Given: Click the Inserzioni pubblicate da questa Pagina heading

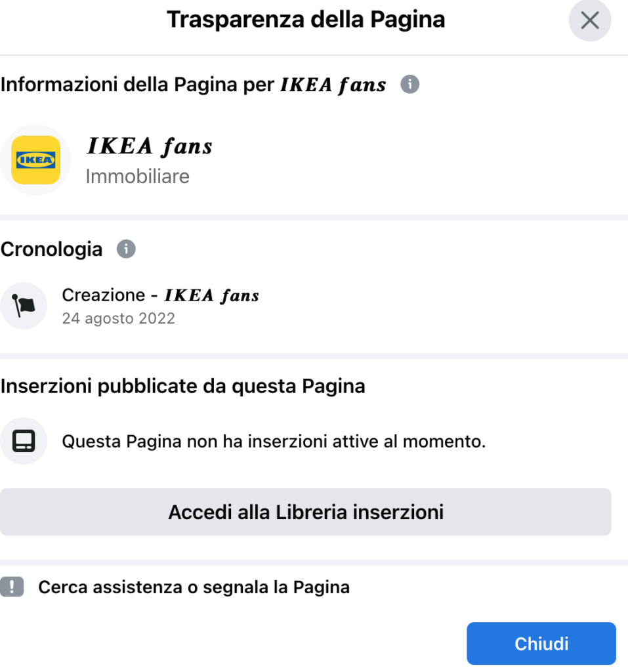Looking at the screenshot, I should point(182,387).
